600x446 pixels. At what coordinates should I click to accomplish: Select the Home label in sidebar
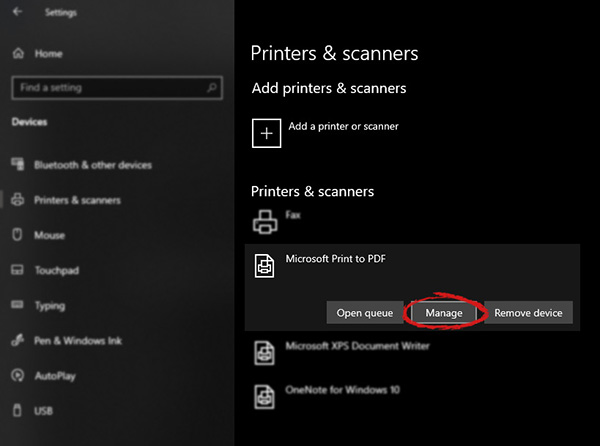coord(49,54)
